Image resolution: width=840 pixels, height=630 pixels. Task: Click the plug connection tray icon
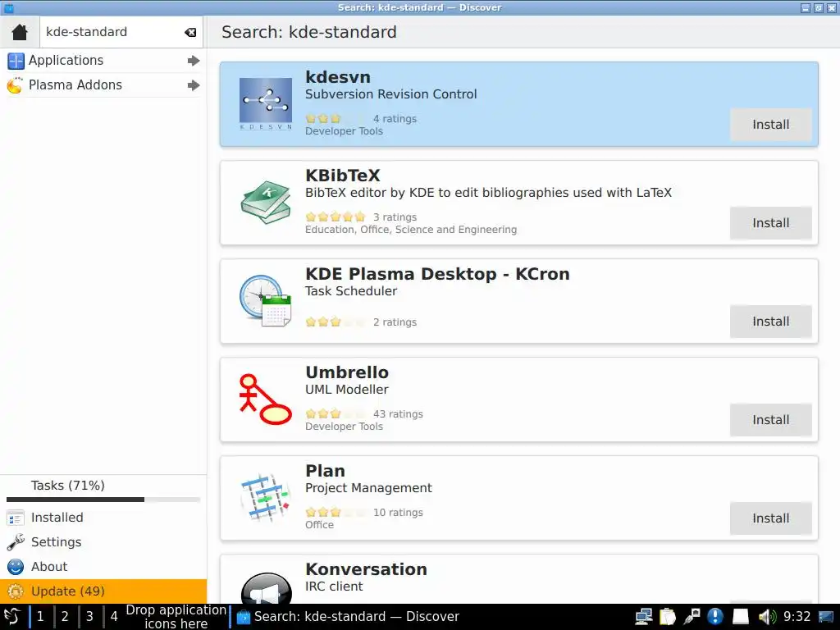[692, 617]
